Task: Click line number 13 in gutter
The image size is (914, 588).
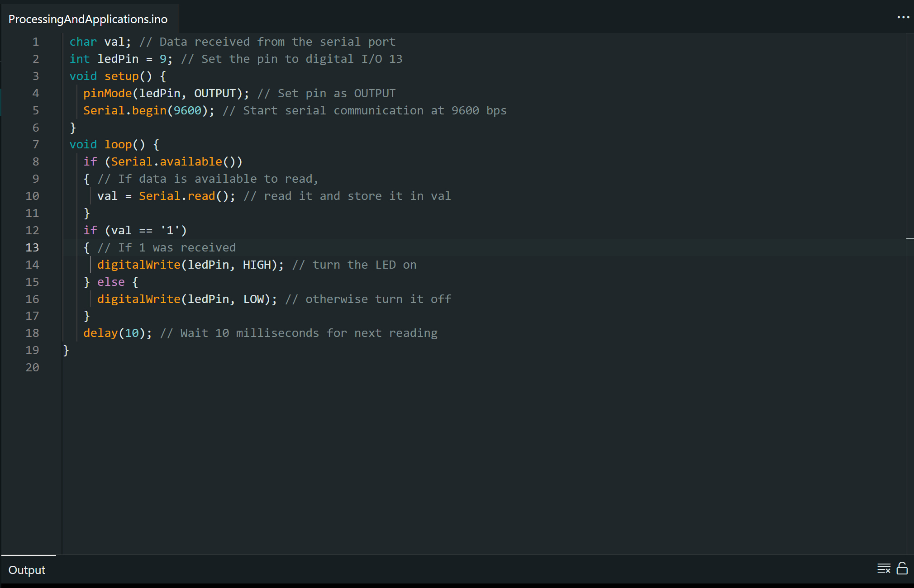Action: pyautogui.click(x=32, y=248)
